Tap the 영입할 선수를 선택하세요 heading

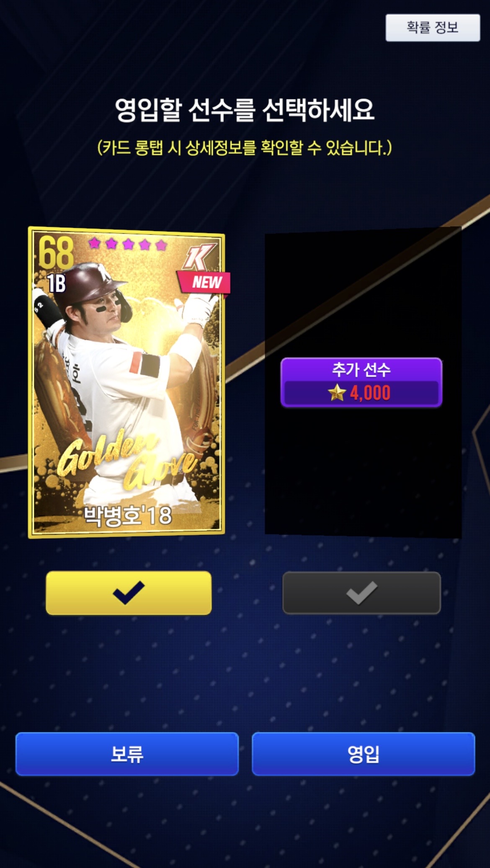(245, 110)
